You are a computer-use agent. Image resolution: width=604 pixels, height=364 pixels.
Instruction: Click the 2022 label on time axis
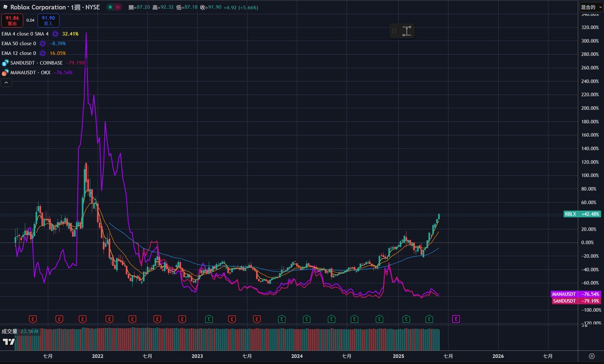click(x=98, y=356)
